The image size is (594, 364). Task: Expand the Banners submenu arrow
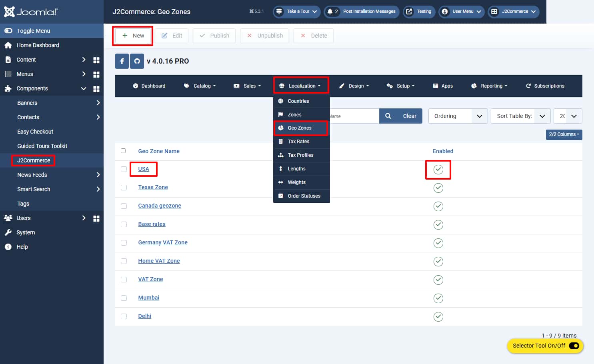click(98, 103)
